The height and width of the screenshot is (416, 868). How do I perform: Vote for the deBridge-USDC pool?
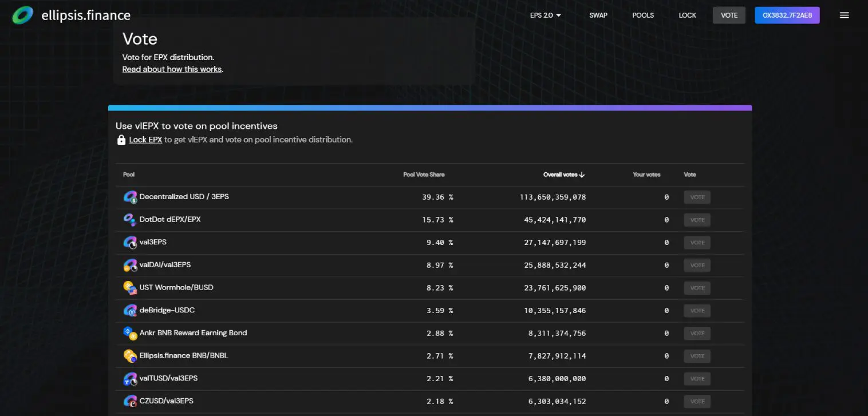coord(697,311)
